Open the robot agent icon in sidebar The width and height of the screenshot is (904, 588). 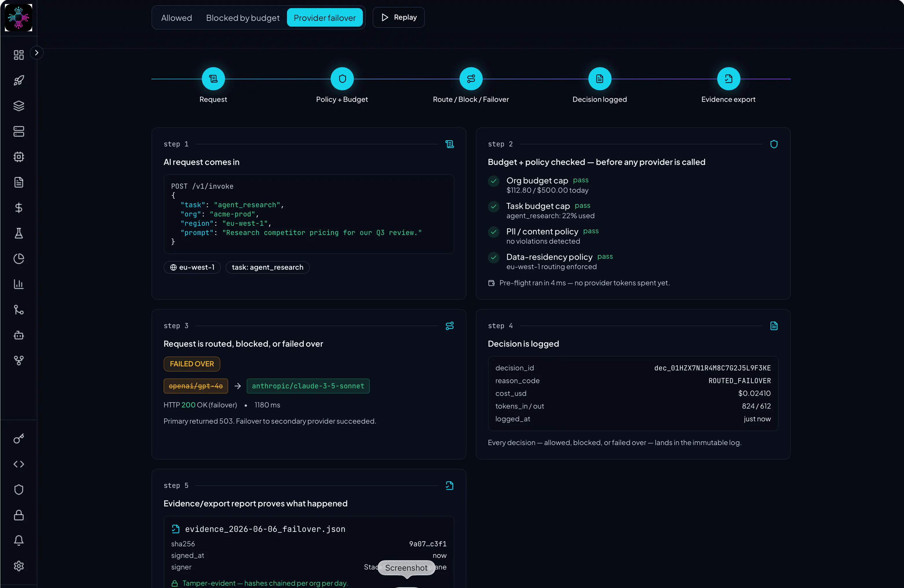click(x=19, y=335)
